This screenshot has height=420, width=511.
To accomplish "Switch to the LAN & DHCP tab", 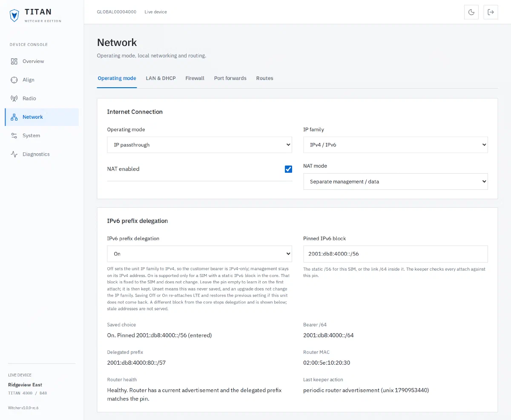I will [161, 78].
